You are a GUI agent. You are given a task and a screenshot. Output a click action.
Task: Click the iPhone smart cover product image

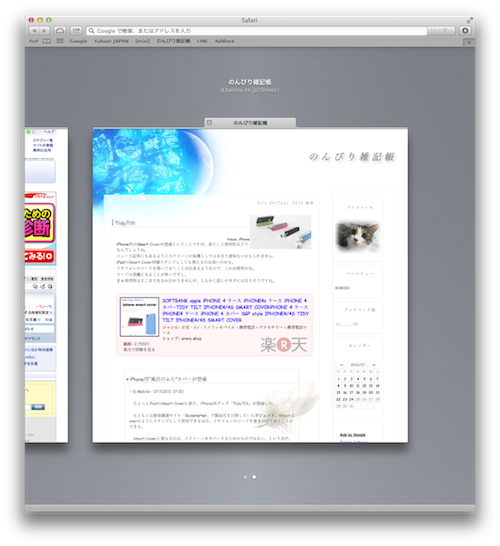click(x=139, y=317)
